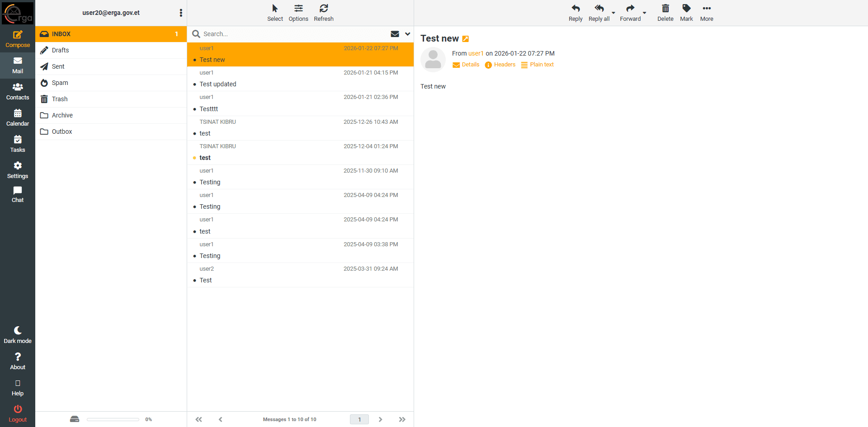Refresh the message list

point(324,13)
